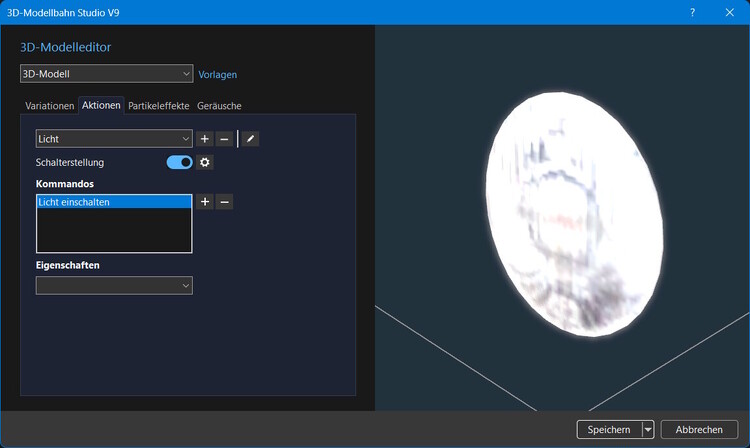The height and width of the screenshot is (448, 750).
Task: Open the Geräusche tab
Action: 219,106
